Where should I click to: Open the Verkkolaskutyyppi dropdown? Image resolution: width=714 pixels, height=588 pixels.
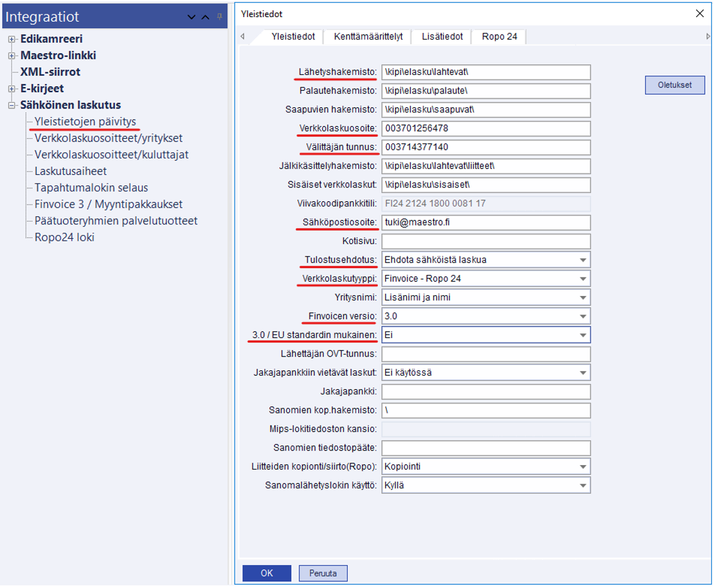[583, 279]
